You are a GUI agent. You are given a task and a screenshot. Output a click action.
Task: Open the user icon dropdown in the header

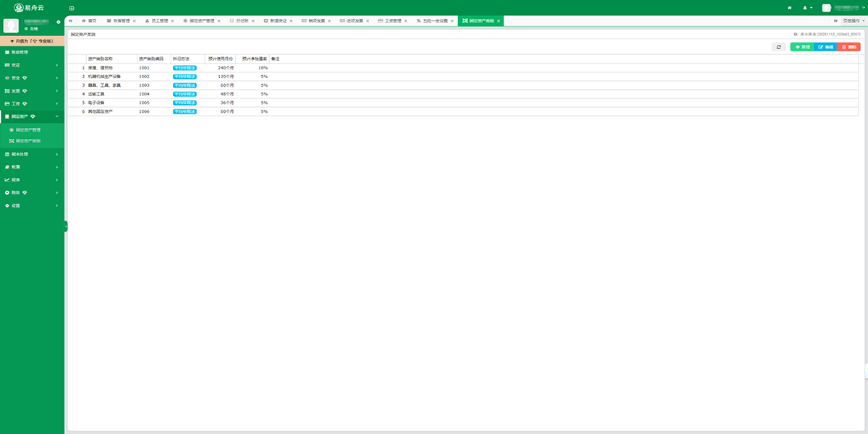click(x=807, y=8)
